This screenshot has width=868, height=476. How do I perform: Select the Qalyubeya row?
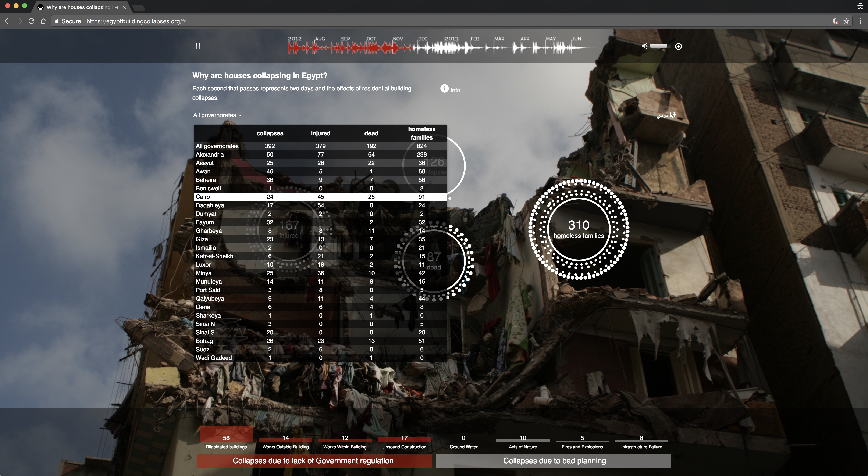(x=320, y=298)
